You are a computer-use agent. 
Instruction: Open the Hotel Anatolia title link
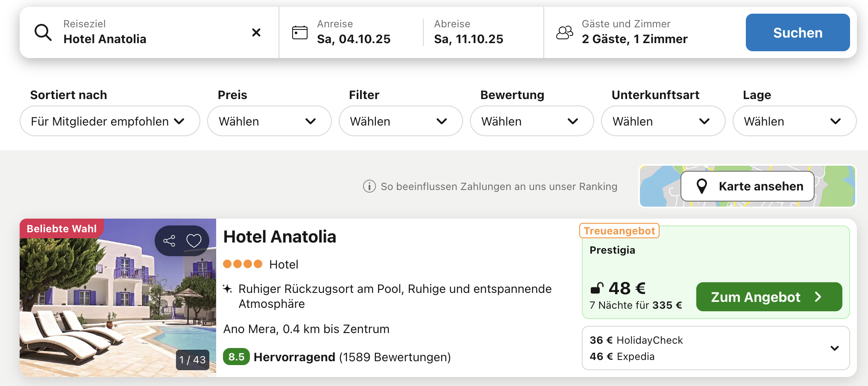pos(280,237)
